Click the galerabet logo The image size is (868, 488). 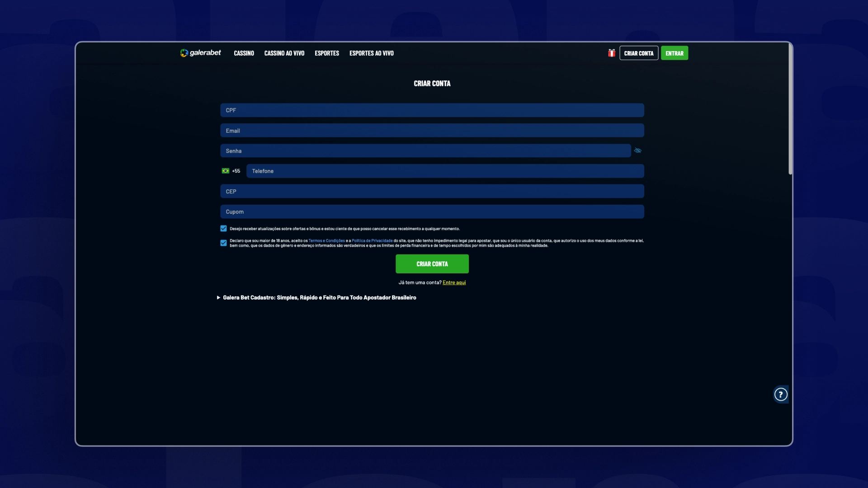coord(200,53)
